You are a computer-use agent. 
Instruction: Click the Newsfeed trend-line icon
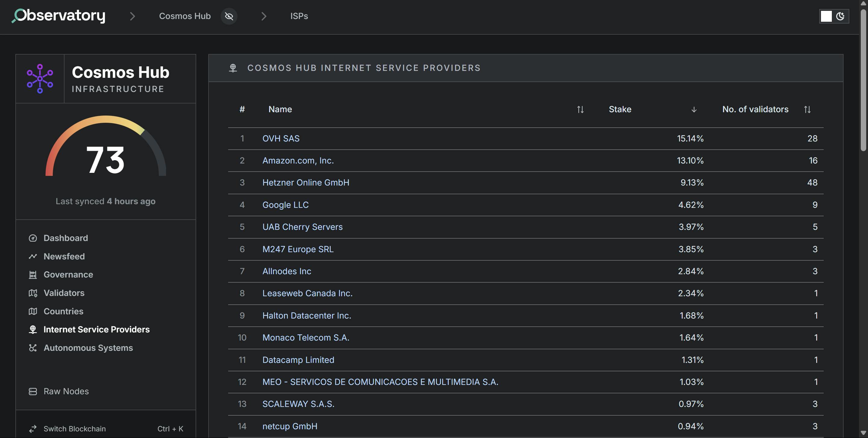coord(33,256)
